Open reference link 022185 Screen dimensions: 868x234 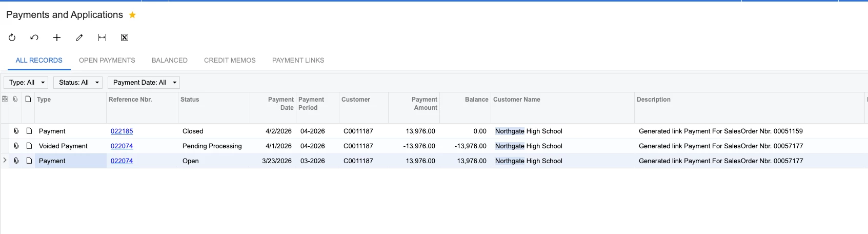click(122, 131)
